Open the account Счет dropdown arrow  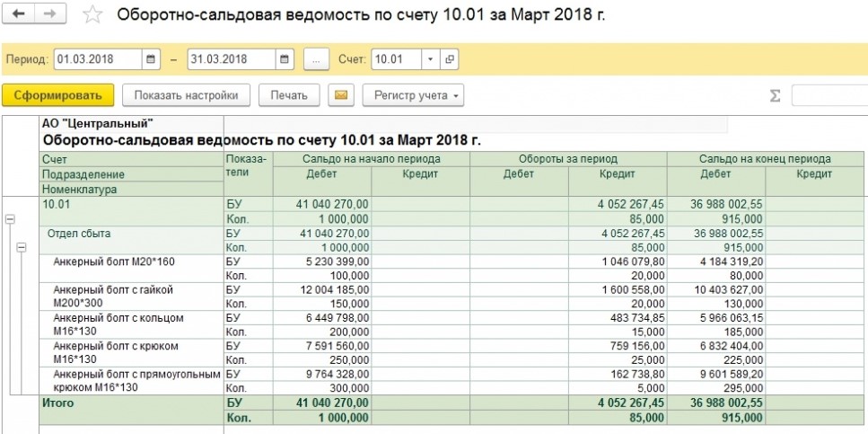pyautogui.click(x=430, y=59)
